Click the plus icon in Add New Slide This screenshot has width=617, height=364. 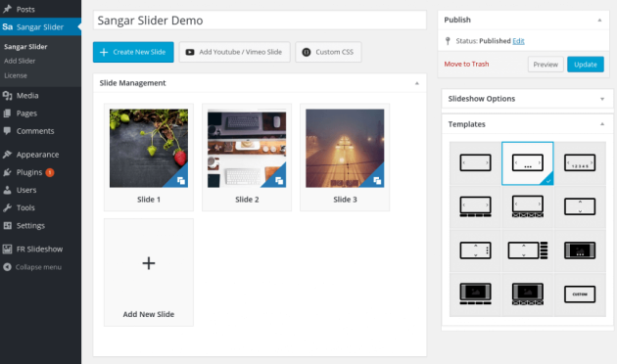[x=149, y=263]
